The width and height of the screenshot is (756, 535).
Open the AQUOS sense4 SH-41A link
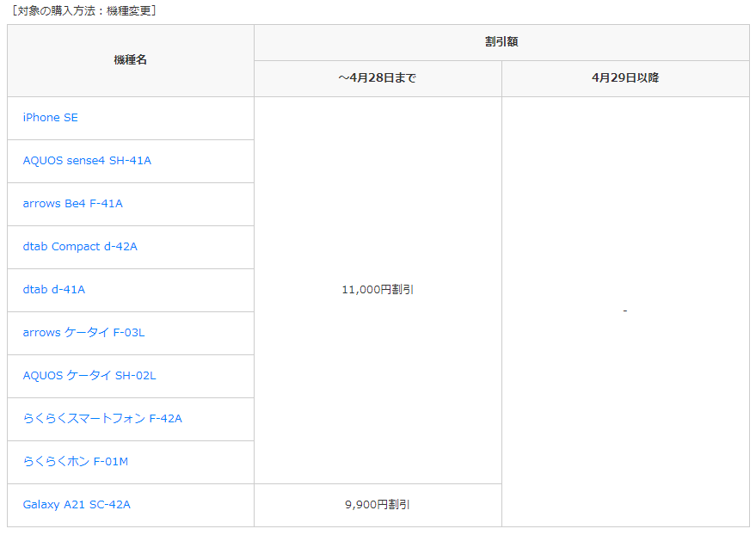[87, 161]
